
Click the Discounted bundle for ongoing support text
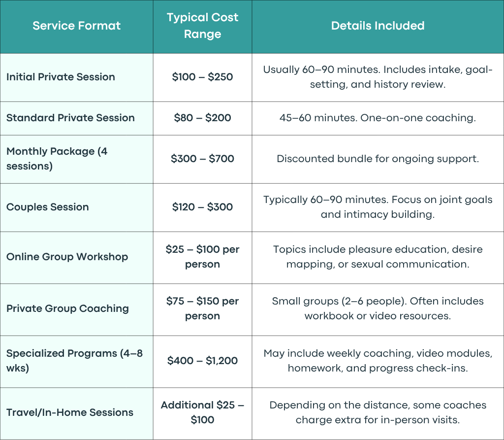coord(378,159)
